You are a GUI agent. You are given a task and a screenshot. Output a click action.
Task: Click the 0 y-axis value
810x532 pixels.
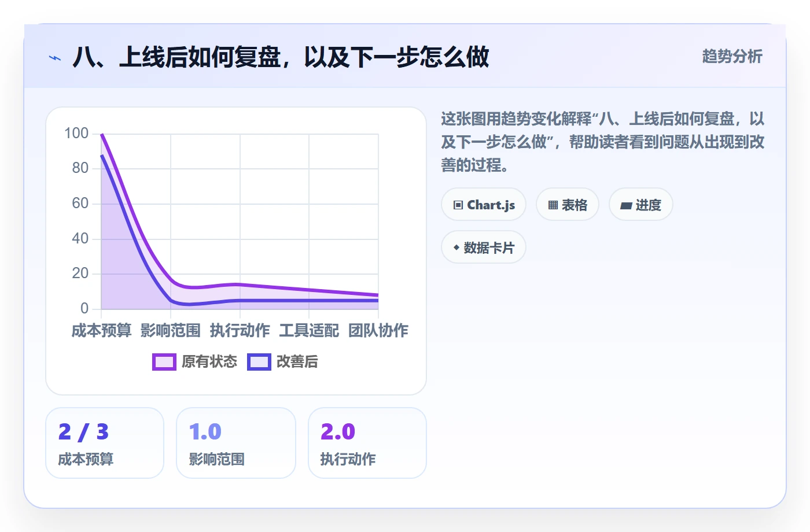coord(84,309)
